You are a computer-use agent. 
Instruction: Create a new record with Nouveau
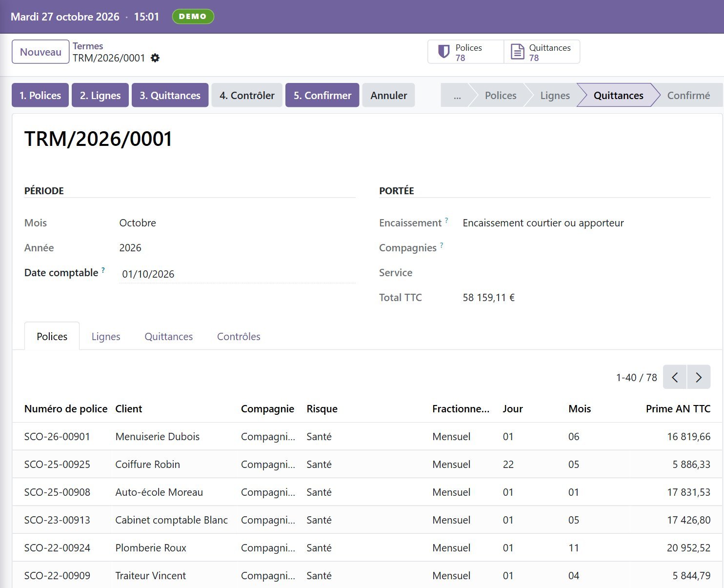[40, 52]
